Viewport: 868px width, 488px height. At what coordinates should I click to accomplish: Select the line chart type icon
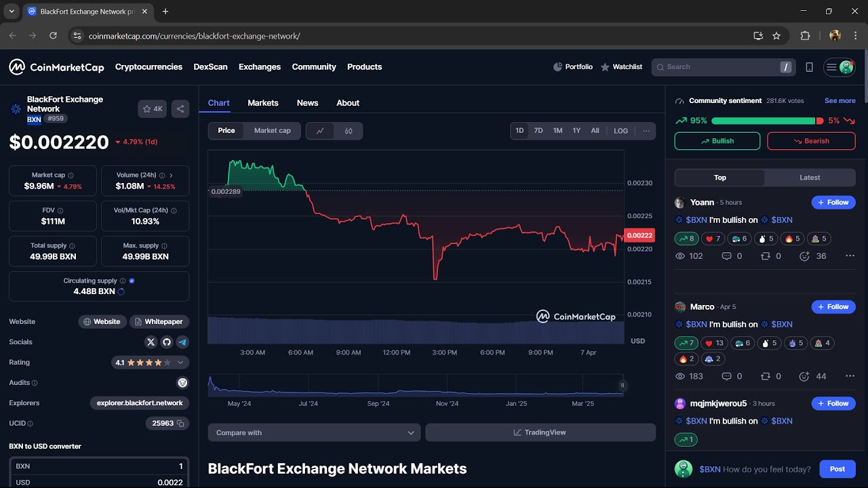(x=320, y=131)
